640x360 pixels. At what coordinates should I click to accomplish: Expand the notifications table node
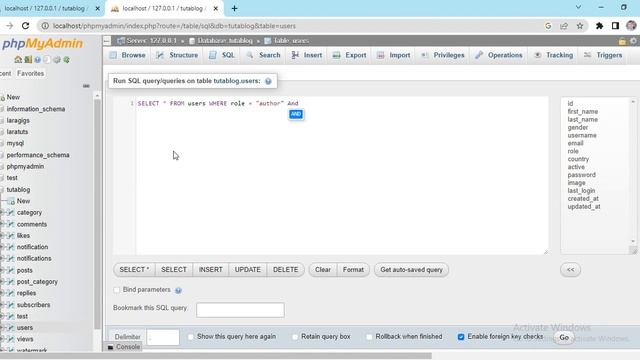(2, 258)
